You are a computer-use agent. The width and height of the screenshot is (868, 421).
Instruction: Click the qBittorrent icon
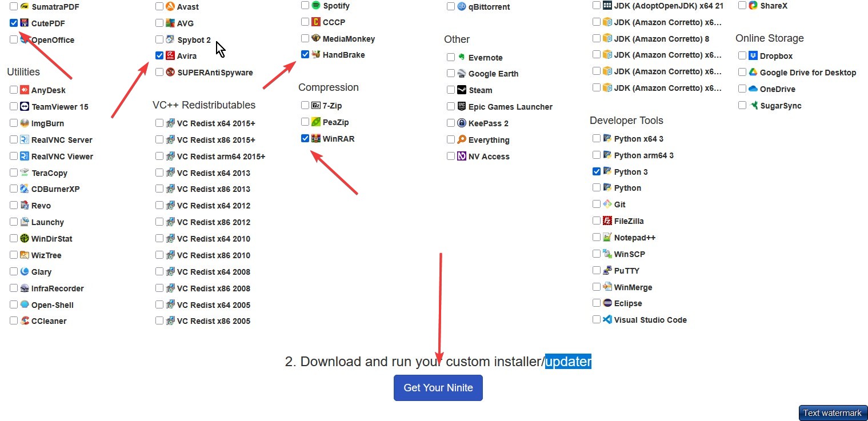(x=462, y=7)
